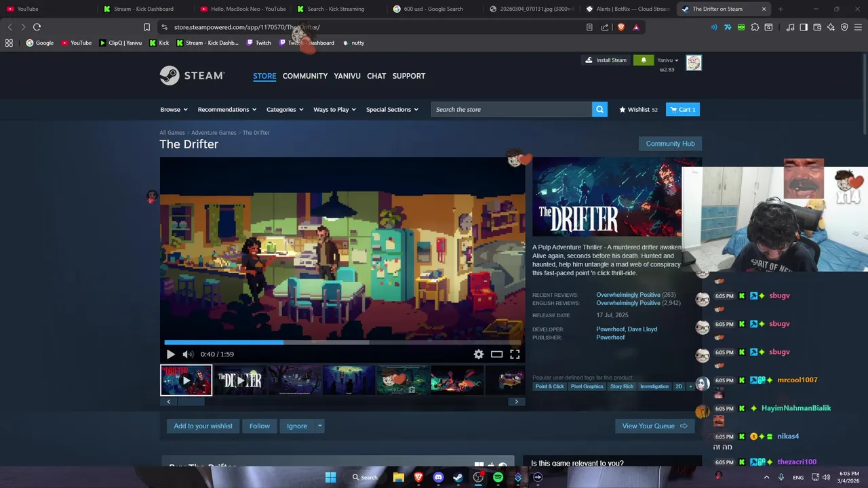Go to the STORE tab
Viewport: 868px width, 488px height.
point(264,76)
